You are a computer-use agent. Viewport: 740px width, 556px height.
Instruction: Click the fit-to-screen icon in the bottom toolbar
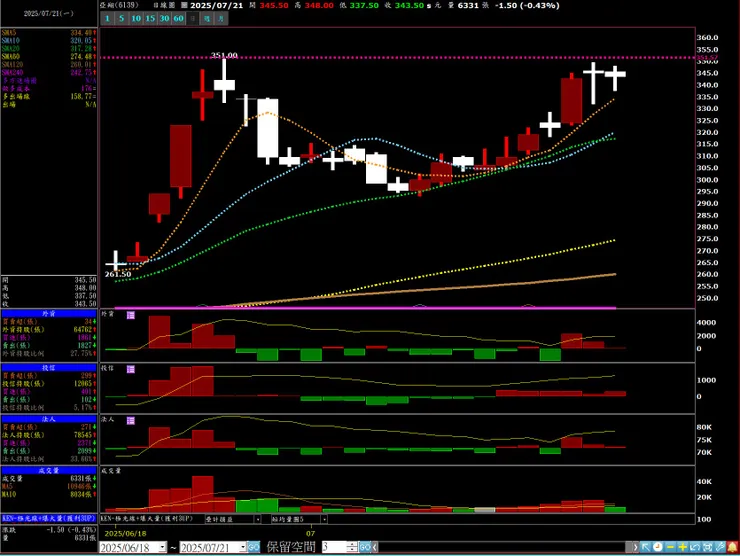[707, 548]
